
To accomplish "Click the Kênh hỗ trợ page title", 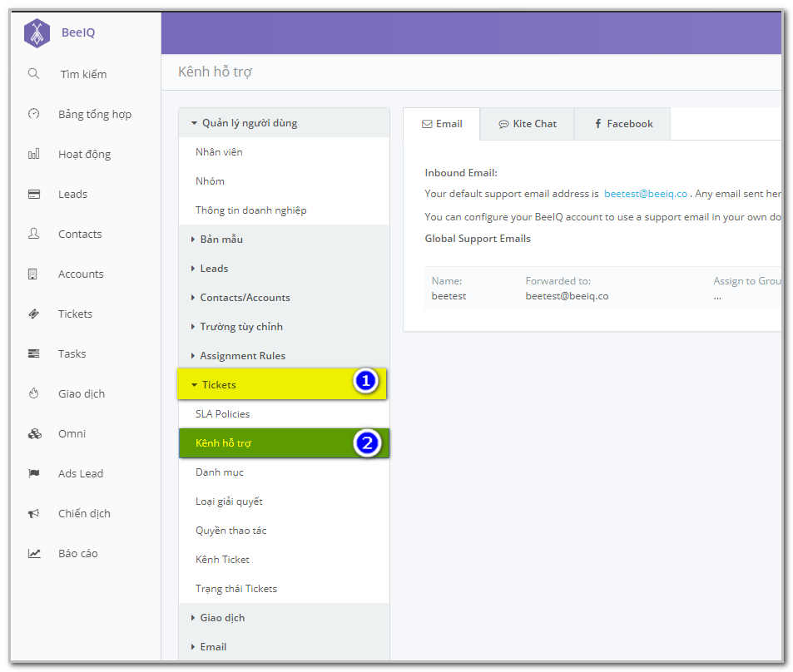I will pos(215,72).
